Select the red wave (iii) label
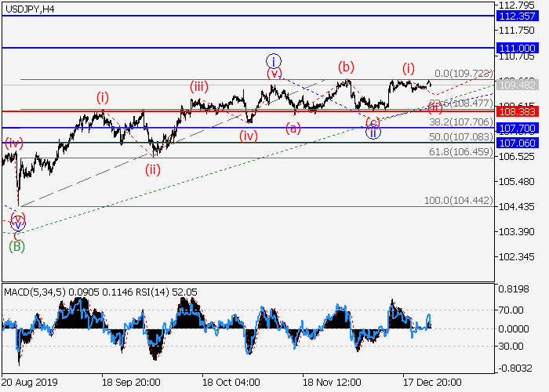 pyautogui.click(x=199, y=87)
